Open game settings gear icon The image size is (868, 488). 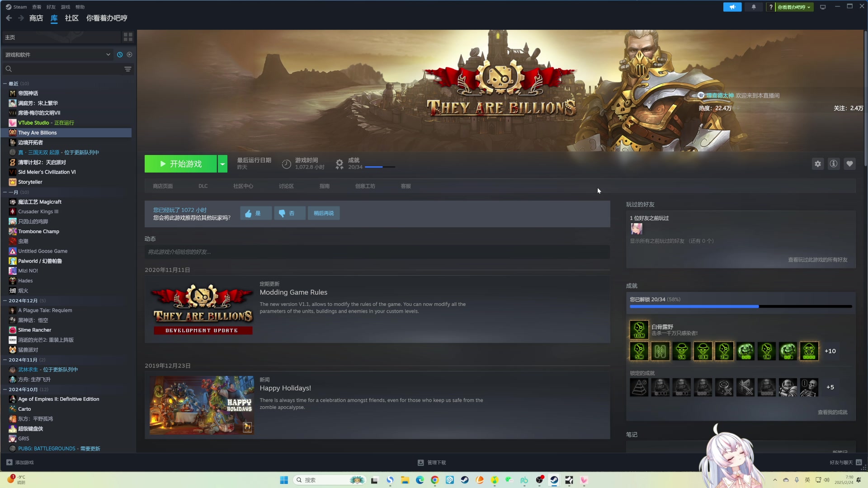pyautogui.click(x=818, y=164)
